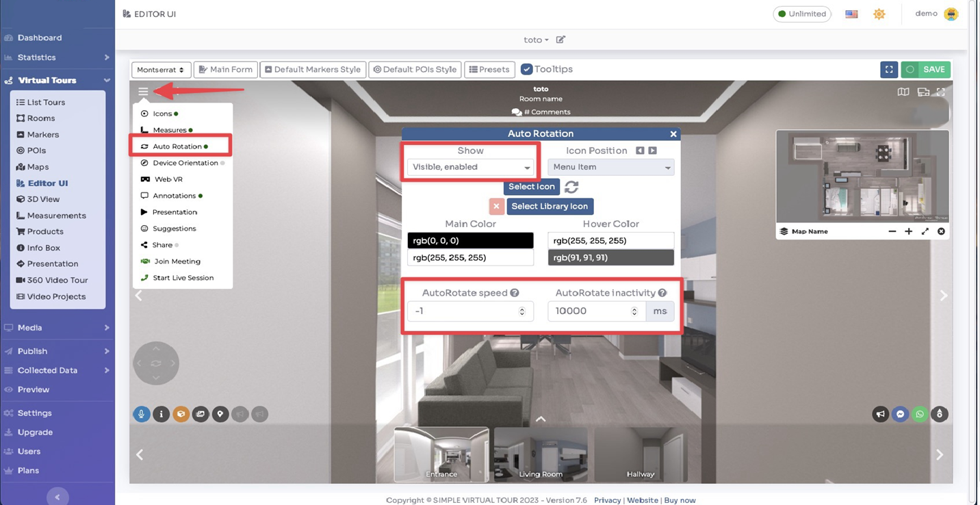Screen dimensions: 980x505
Task: Select Web VR from the menu
Action: tap(170, 179)
